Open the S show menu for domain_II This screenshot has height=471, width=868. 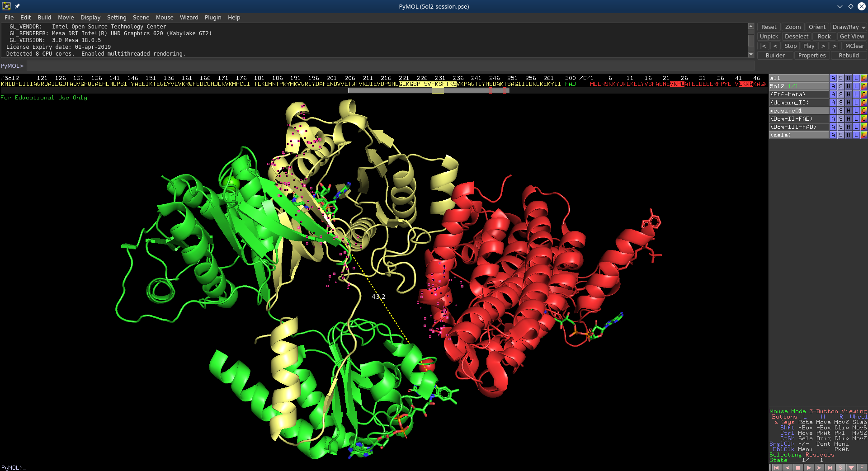[x=840, y=103]
